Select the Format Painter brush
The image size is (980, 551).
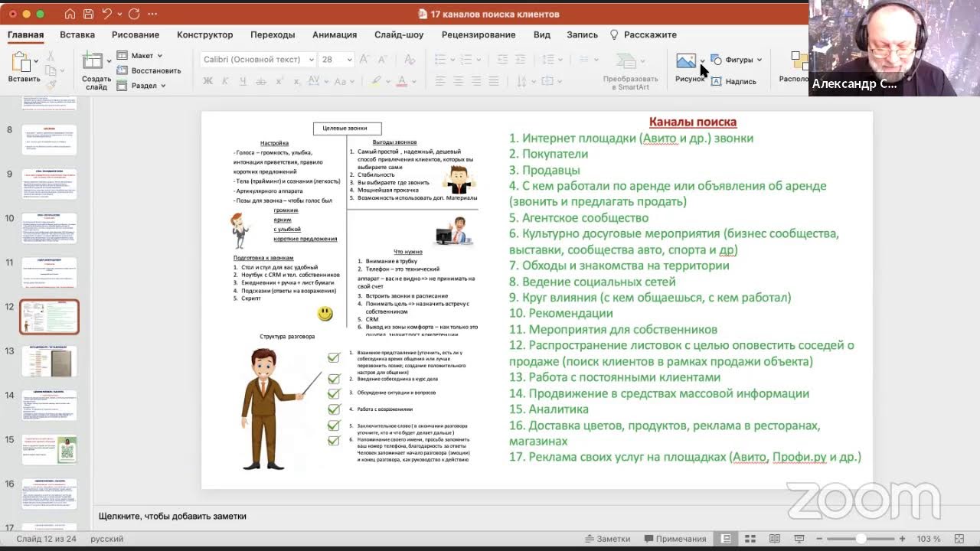[51, 85]
